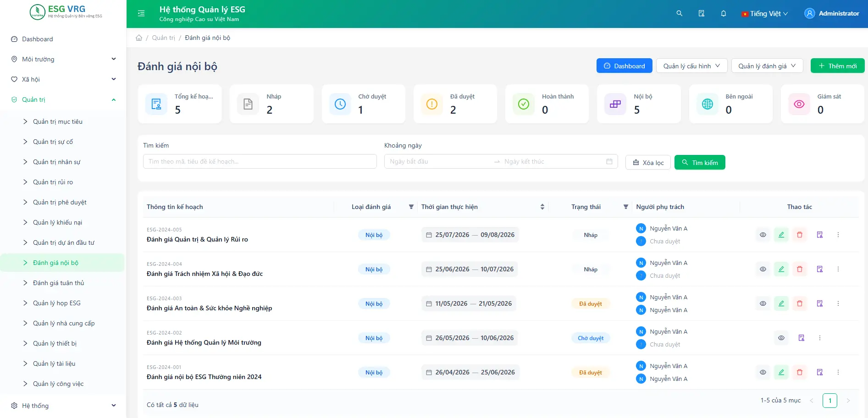View plan ESG-2024-002 with eye icon

(781, 338)
